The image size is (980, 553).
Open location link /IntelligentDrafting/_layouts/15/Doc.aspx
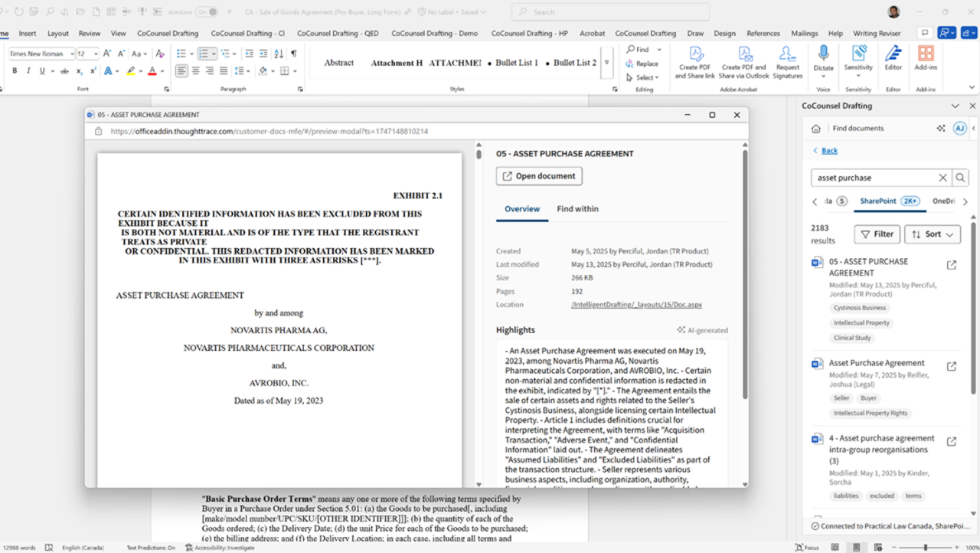click(636, 305)
